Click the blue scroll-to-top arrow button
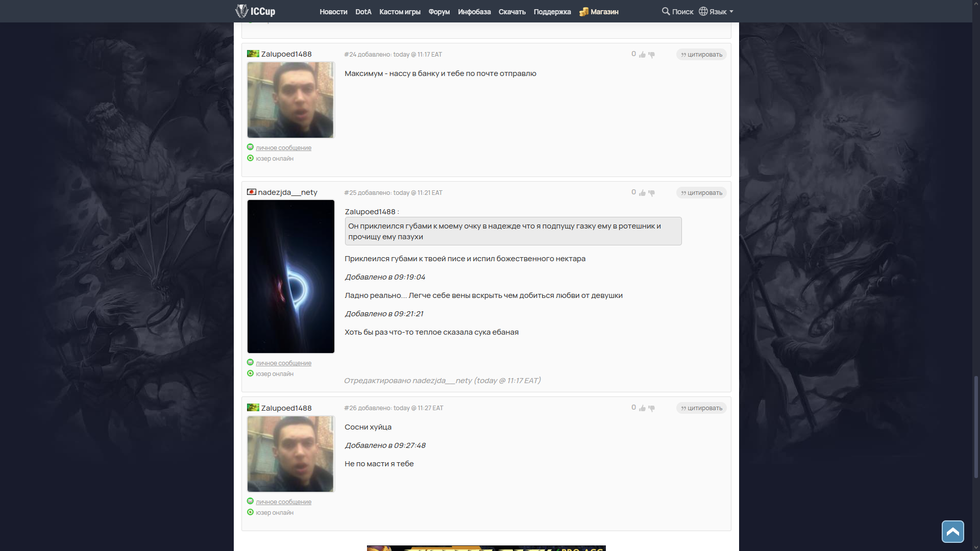The height and width of the screenshot is (551, 980). [952, 532]
